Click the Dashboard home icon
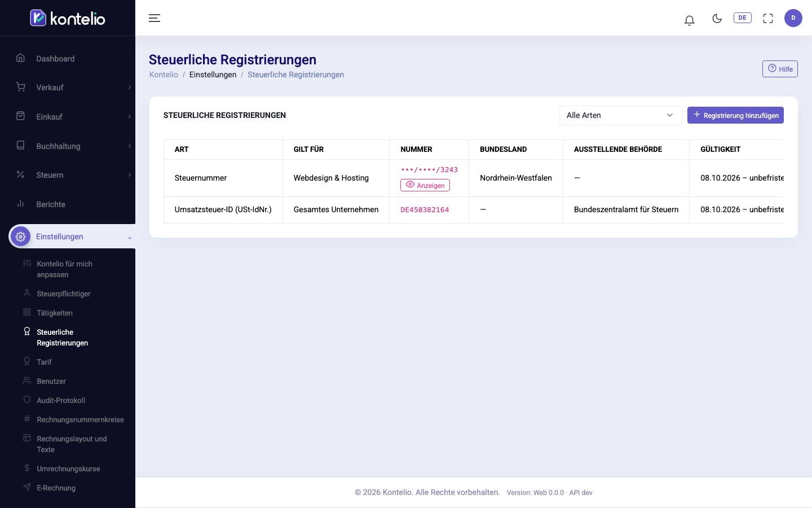Image resolution: width=812 pixels, height=508 pixels. (20, 58)
